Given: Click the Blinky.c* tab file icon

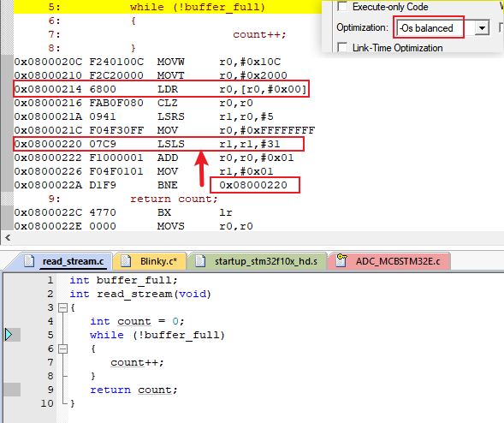Looking at the screenshot, I should [x=126, y=261].
